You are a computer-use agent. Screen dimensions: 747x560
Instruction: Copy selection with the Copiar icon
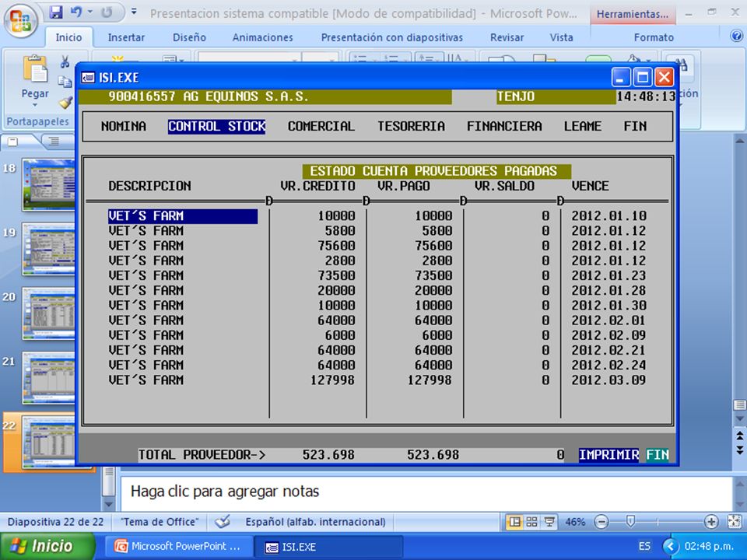click(x=65, y=82)
